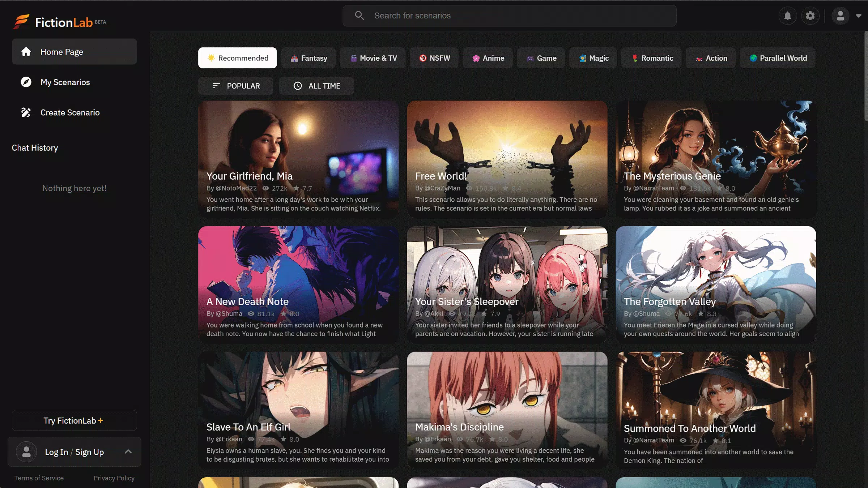Viewport: 868px width, 488px height.
Task: Switch to the Romantic tab
Action: [x=651, y=58]
